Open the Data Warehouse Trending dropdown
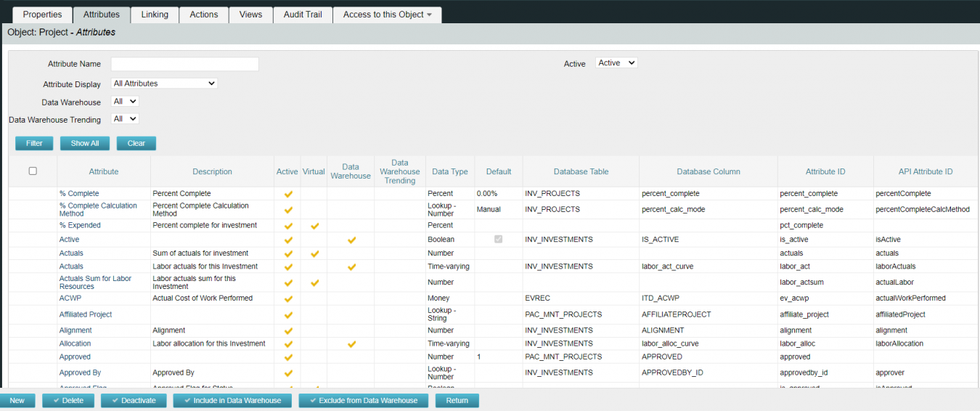The width and height of the screenshot is (980, 411). pos(125,119)
